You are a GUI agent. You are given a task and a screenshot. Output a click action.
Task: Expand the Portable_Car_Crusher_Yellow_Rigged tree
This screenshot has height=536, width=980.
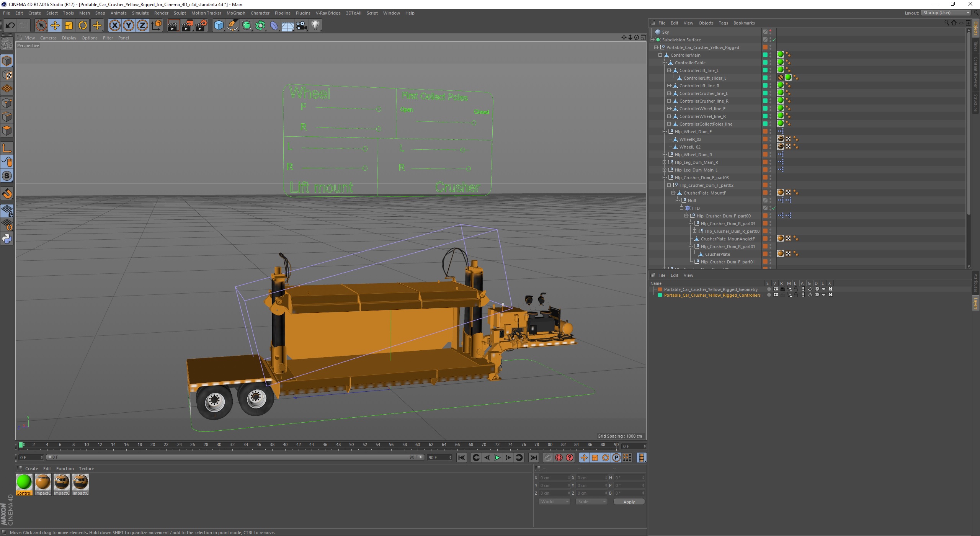point(655,47)
